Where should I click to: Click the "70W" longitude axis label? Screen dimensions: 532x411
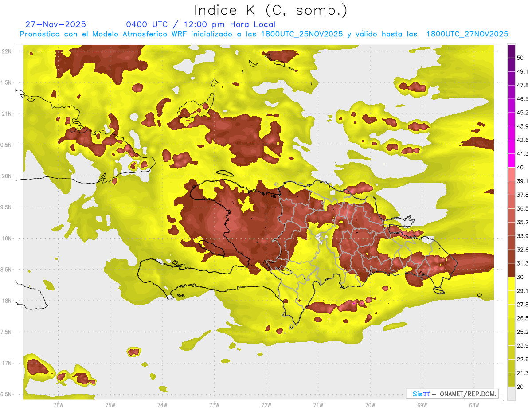pyautogui.click(x=370, y=405)
